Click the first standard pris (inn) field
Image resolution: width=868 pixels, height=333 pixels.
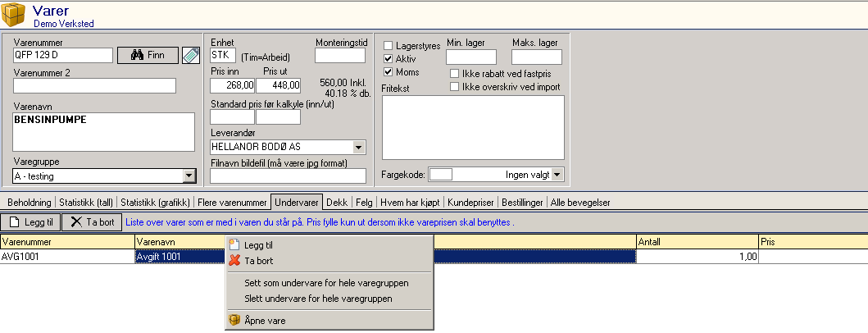(233, 117)
